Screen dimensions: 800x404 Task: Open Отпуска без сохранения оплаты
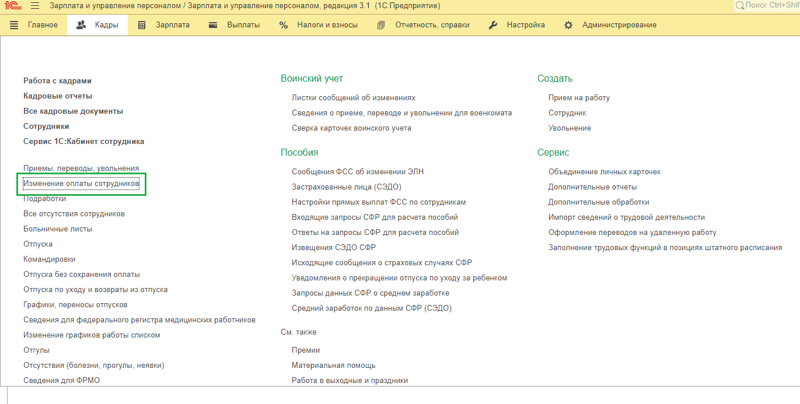pyautogui.click(x=82, y=274)
